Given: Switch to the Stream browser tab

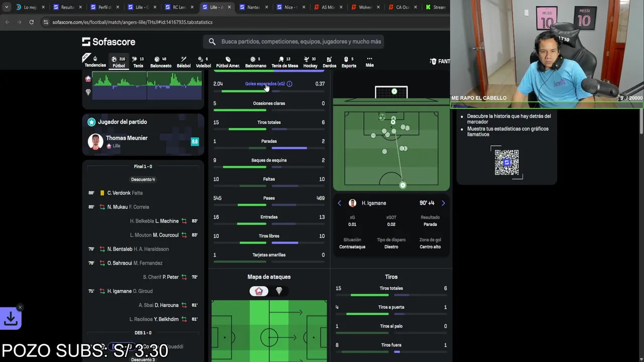Looking at the screenshot, I should coord(436,7).
